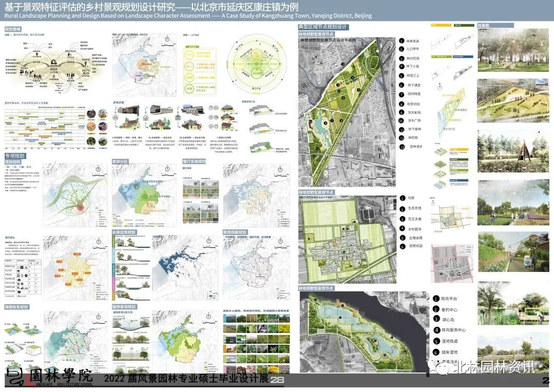Open the top forest lawn rendering
The width and height of the screenshot is (554, 392).
(x=513, y=50)
